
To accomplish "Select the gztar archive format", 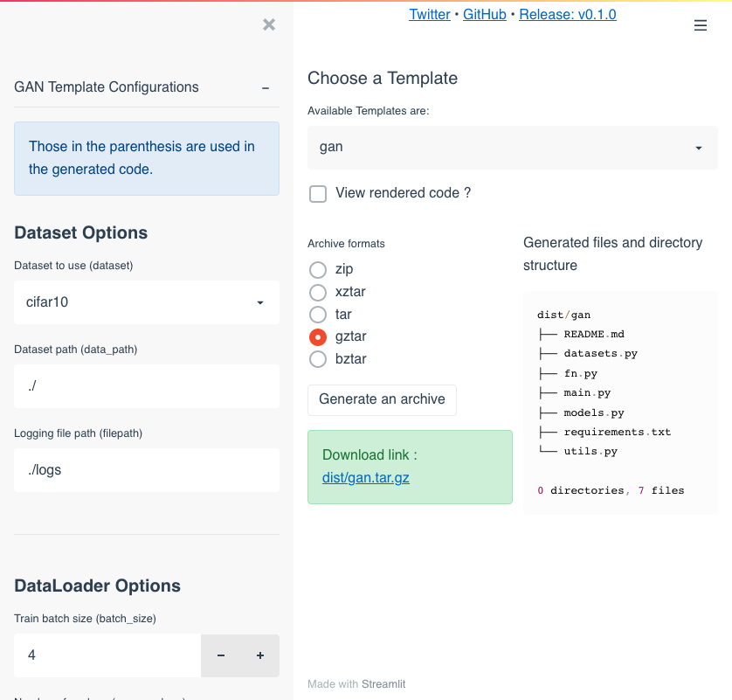I will 318,336.
